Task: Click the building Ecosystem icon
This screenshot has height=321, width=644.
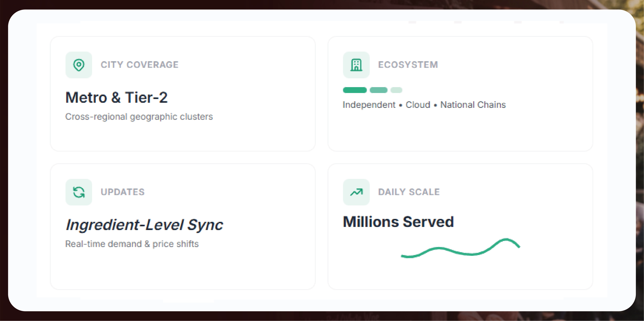Action: [x=356, y=65]
